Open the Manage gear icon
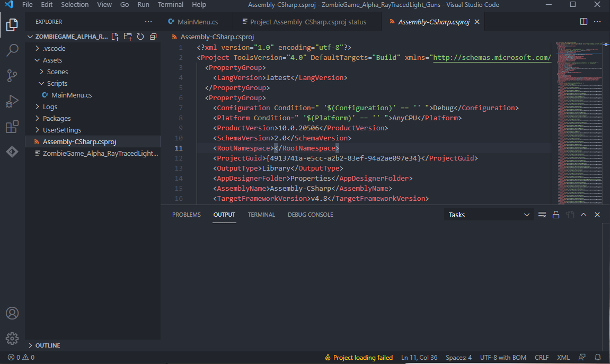The image size is (610, 364). point(12,339)
